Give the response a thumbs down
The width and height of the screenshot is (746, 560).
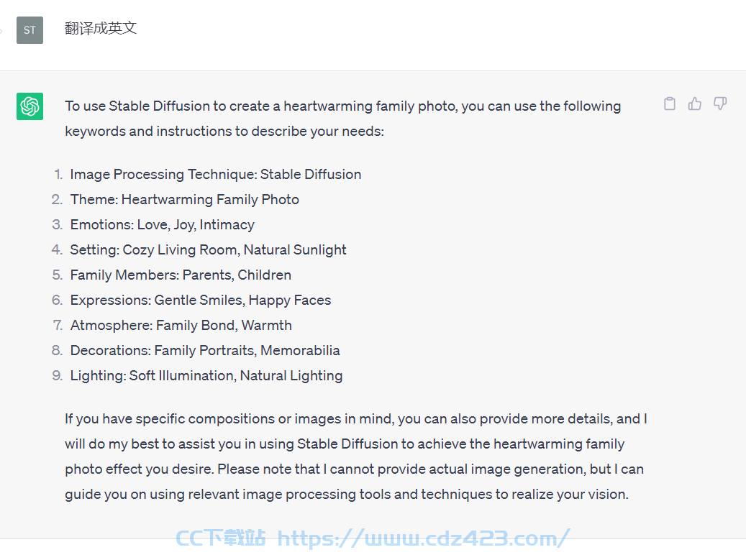(x=720, y=104)
